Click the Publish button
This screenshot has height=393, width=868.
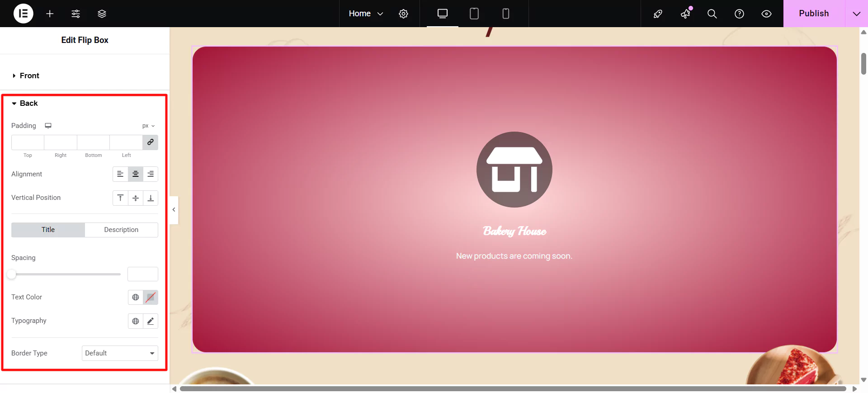coord(814,14)
